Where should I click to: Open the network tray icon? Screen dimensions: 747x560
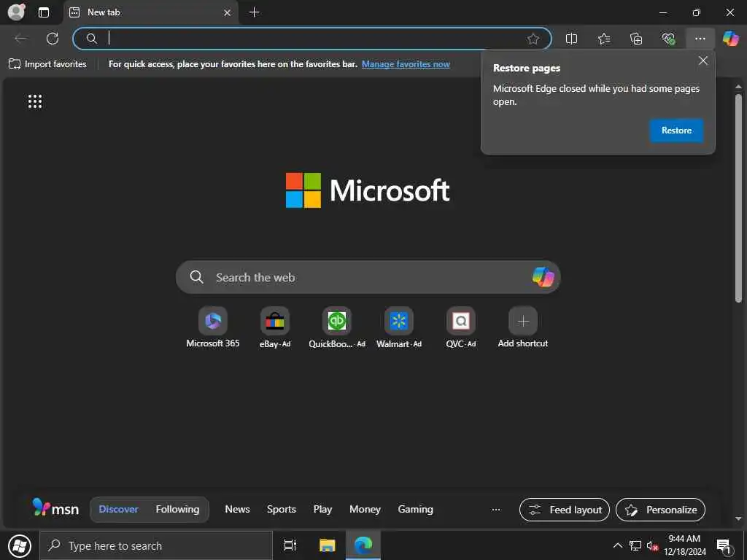pos(635,545)
